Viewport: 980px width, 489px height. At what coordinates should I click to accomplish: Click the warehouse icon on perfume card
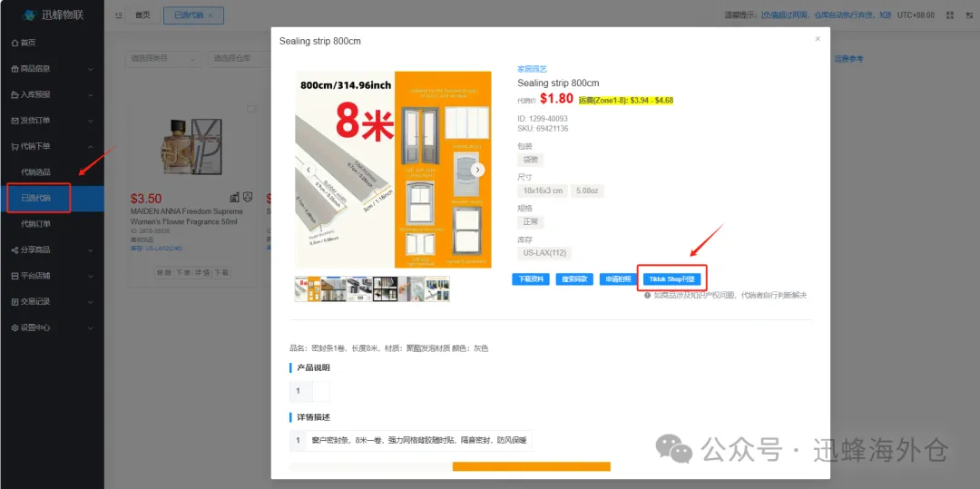pos(235,198)
